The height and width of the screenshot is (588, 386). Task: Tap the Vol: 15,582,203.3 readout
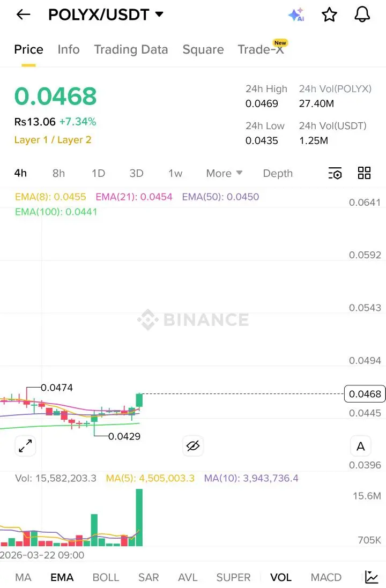pos(56,478)
